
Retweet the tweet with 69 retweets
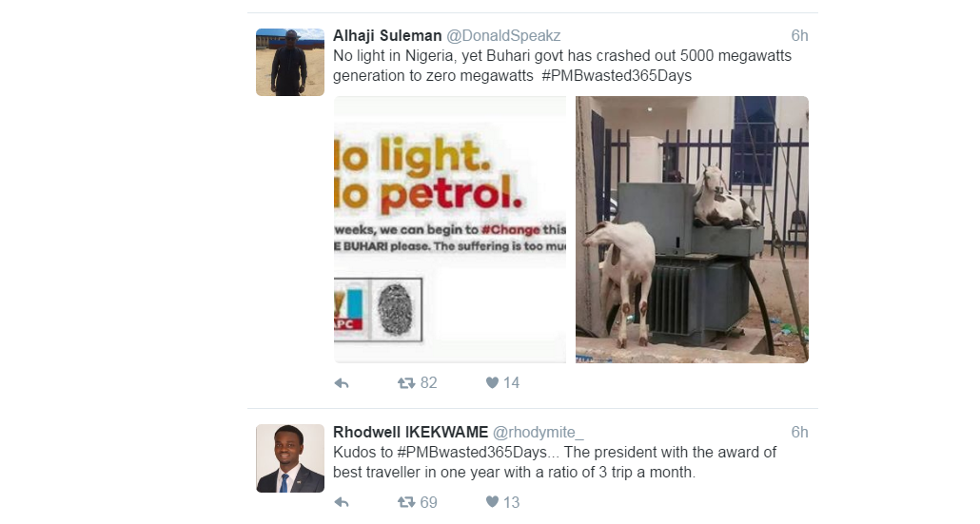(406, 502)
